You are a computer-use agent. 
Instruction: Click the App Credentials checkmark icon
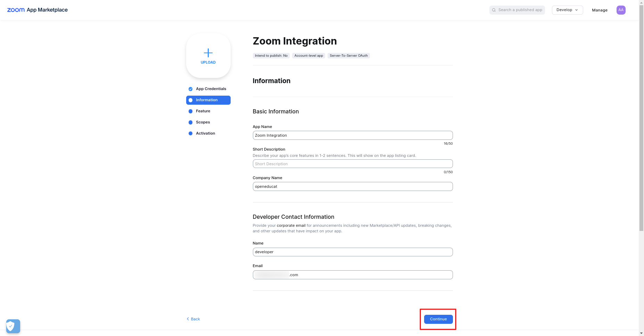click(x=190, y=89)
